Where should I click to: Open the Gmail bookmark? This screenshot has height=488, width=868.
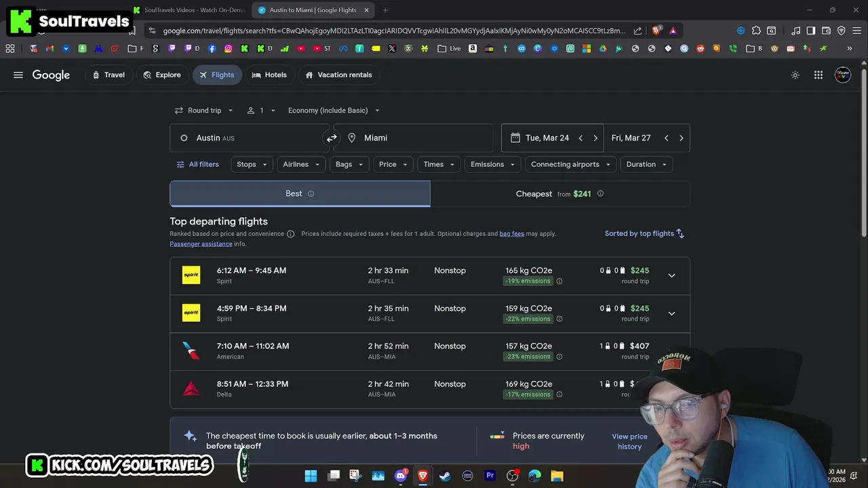[x=50, y=49]
